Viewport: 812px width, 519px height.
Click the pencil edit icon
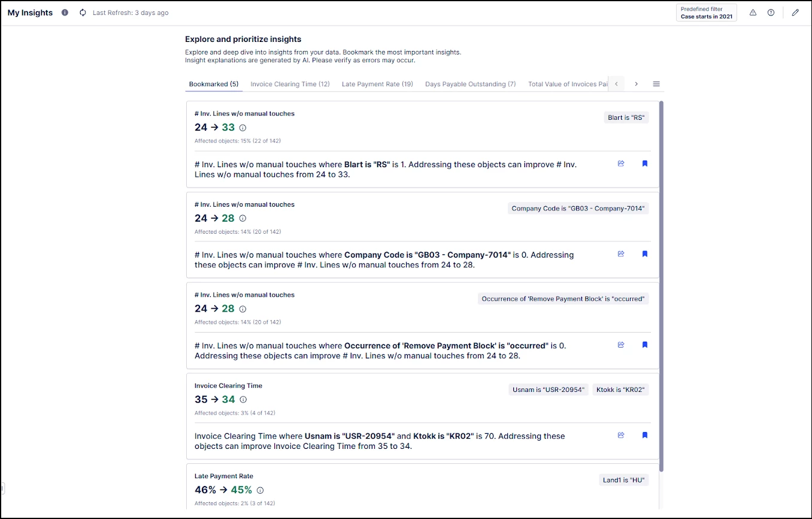coord(795,13)
